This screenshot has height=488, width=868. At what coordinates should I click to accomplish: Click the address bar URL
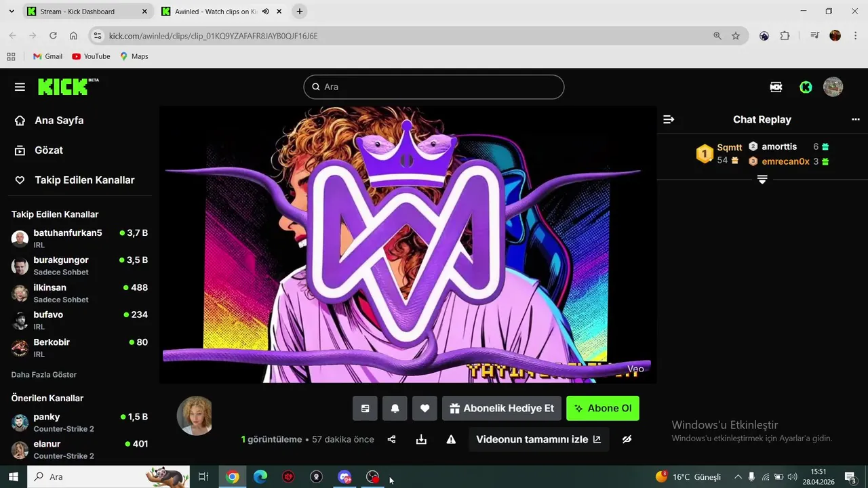213,36
